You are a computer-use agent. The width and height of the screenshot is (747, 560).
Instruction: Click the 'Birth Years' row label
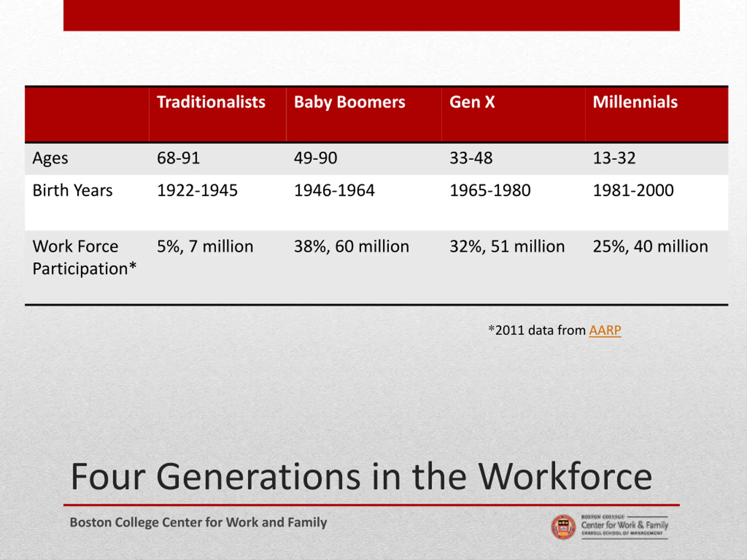[72, 190]
